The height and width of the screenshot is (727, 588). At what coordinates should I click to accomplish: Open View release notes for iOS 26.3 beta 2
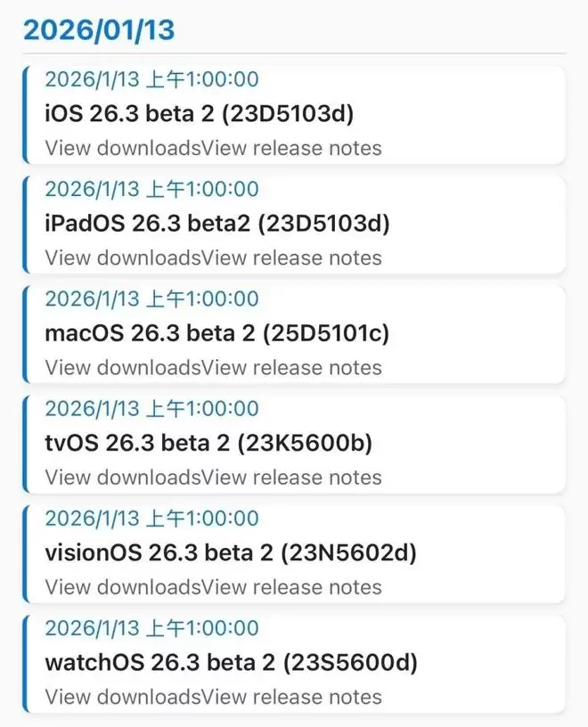coord(292,148)
